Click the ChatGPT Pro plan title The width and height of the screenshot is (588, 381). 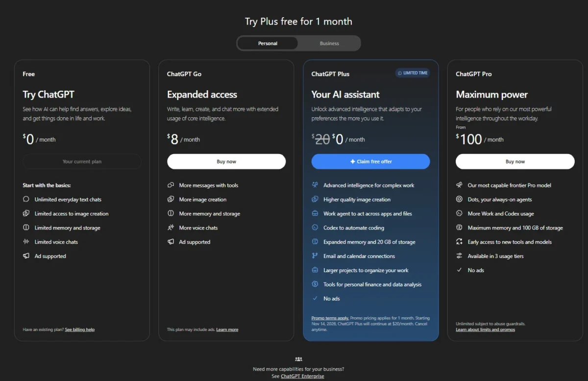point(474,74)
